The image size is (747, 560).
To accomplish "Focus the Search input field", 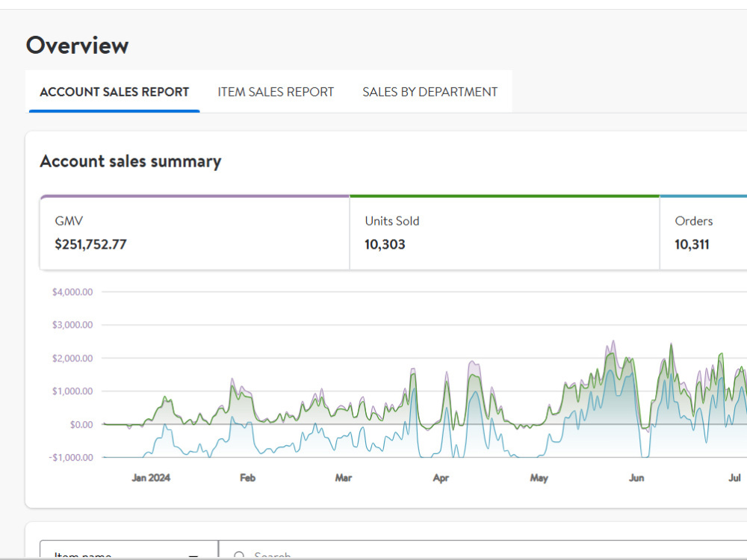I will click(483, 549).
